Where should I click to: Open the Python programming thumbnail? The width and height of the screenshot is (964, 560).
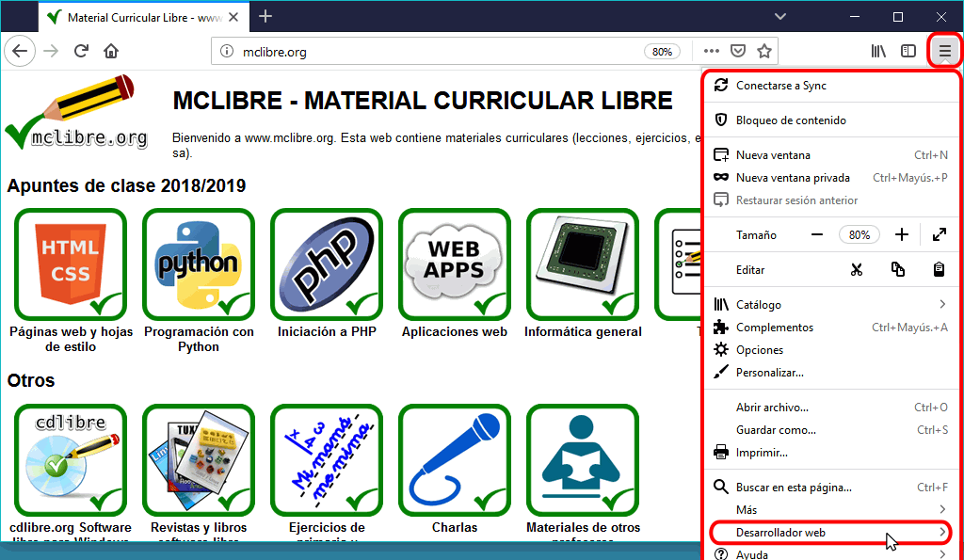pyautogui.click(x=199, y=264)
